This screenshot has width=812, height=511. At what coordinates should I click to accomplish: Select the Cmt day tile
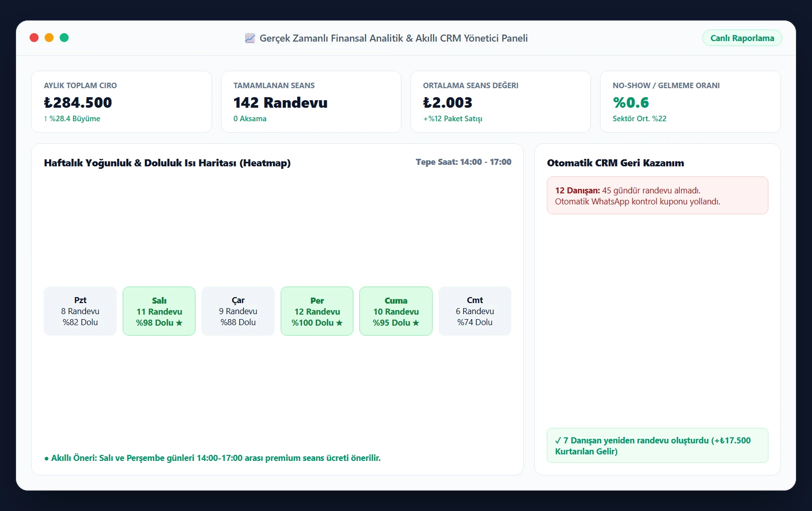475,311
